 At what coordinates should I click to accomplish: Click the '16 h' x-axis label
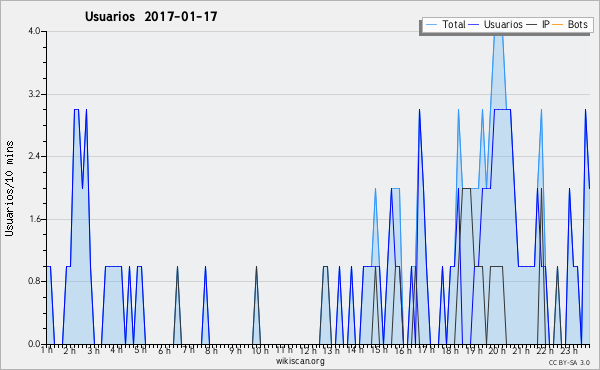[x=403, y=350]
